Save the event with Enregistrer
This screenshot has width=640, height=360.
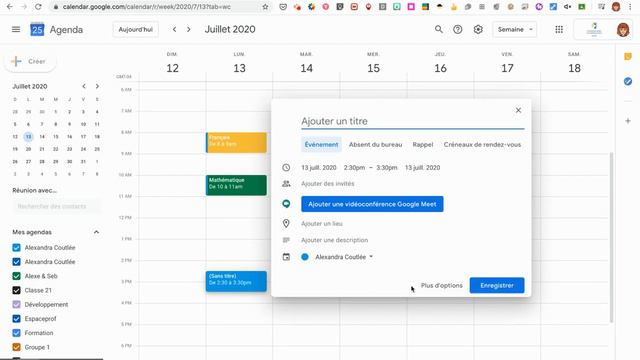[497, 285]
